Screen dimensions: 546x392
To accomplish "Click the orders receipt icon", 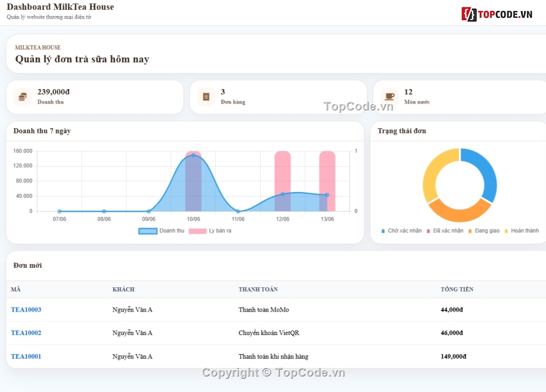I will click(x=206, y=97).
